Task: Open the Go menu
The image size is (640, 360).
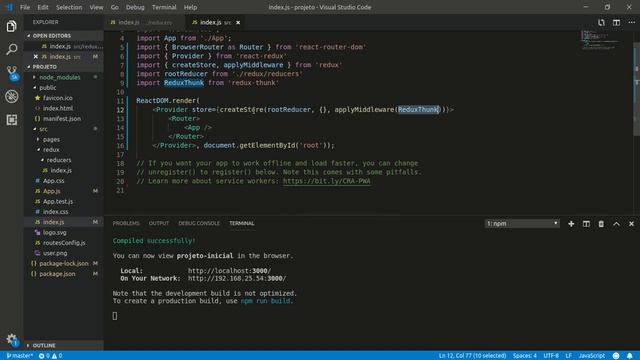Action: pos(115,7)
